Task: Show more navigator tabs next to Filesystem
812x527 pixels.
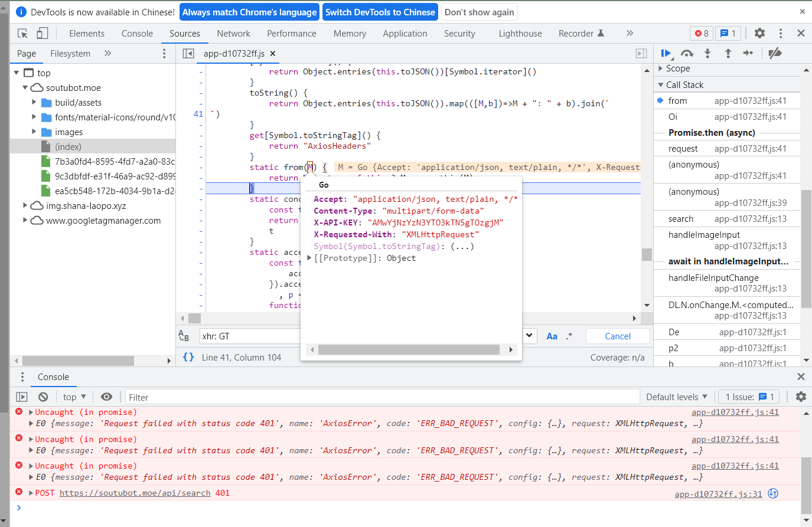Action: tap(107, 53)
